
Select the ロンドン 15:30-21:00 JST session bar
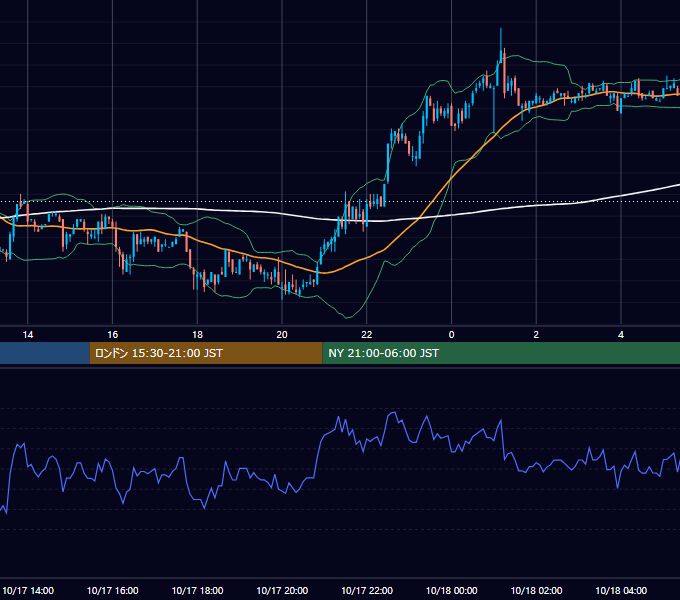[x=206, y=353]
